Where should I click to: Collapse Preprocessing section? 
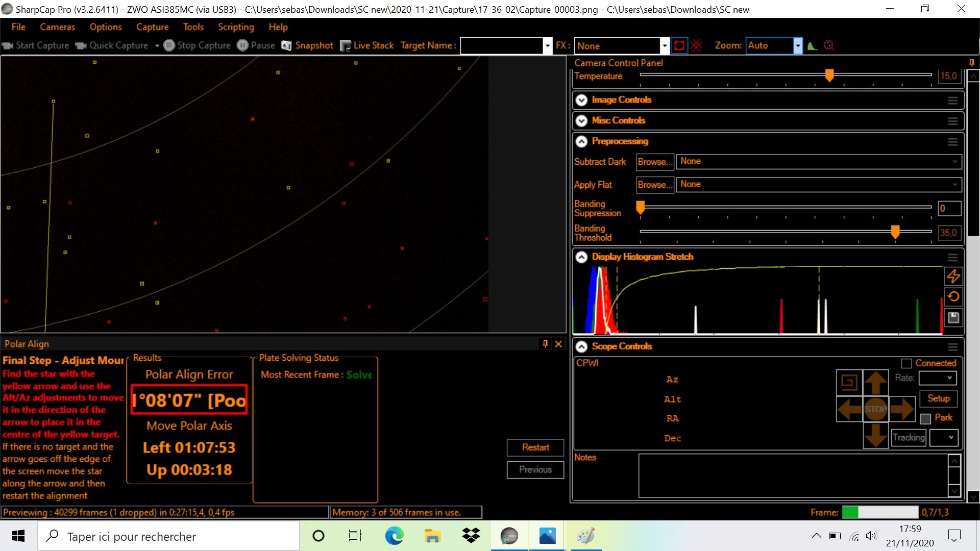tap(581, 141)
